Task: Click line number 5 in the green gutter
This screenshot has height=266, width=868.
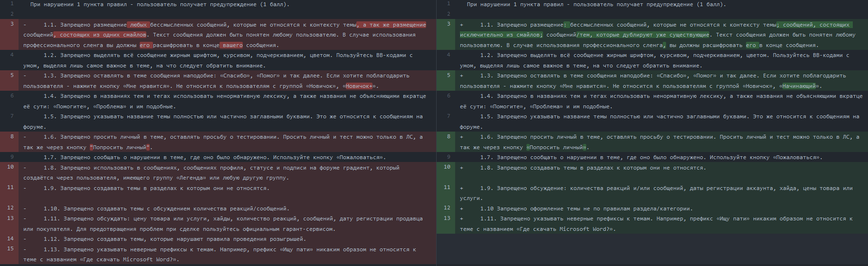Action: [448, 75]
